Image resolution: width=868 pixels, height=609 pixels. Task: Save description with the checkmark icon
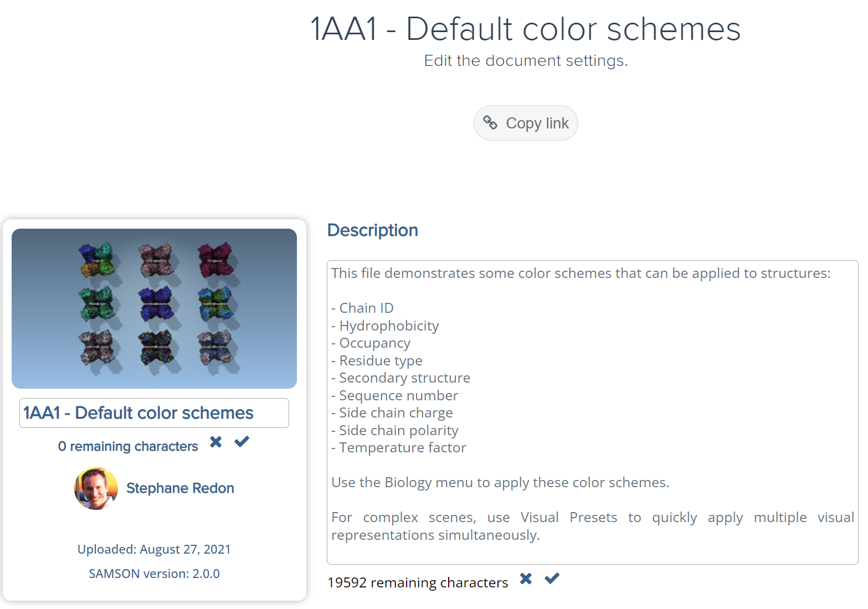552,579
